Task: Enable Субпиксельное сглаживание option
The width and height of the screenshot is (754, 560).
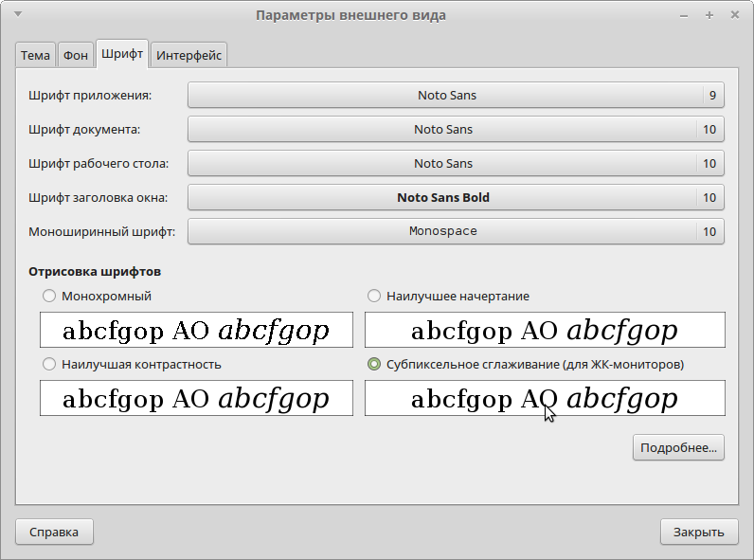Action: point(374,364)
